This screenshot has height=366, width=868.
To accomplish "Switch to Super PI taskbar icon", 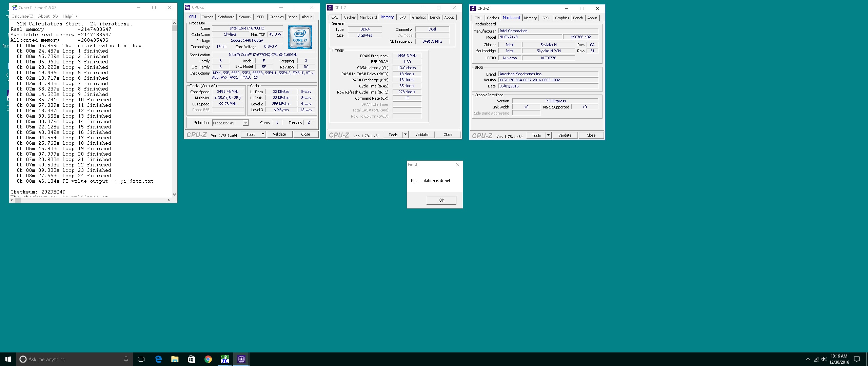I will [x=224, y=359].
